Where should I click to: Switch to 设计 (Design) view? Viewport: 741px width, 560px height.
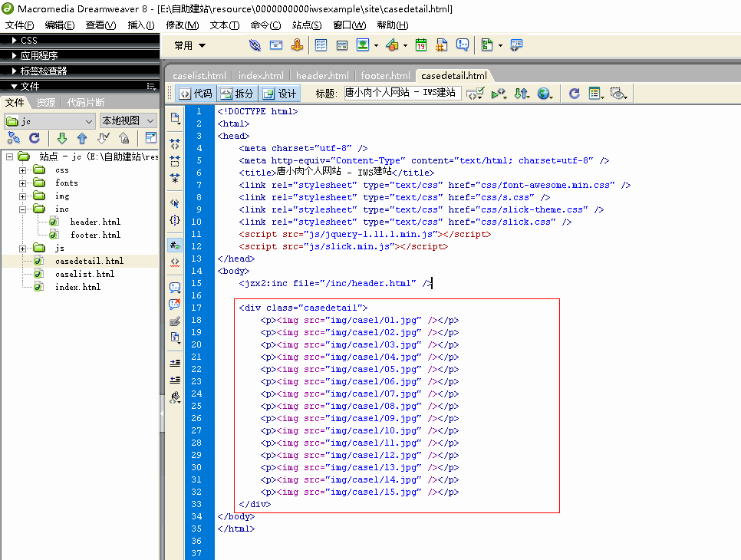point(280,94)
